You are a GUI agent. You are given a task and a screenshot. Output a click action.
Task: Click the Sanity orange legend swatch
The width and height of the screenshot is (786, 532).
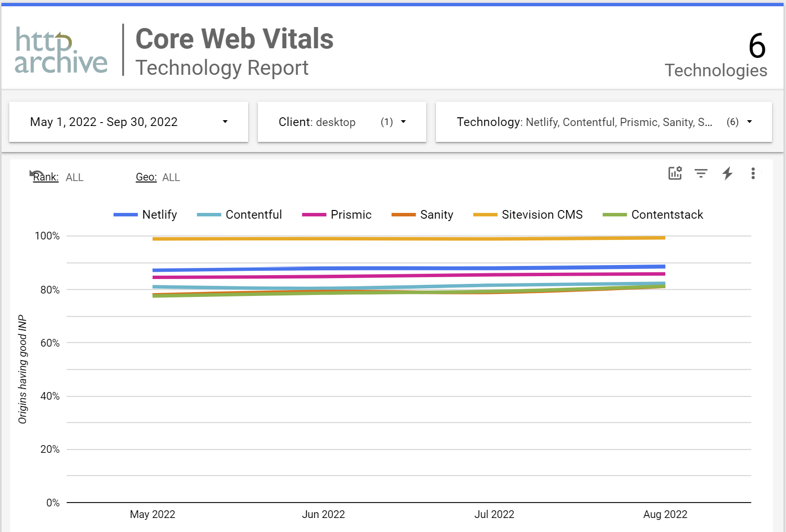403,215
